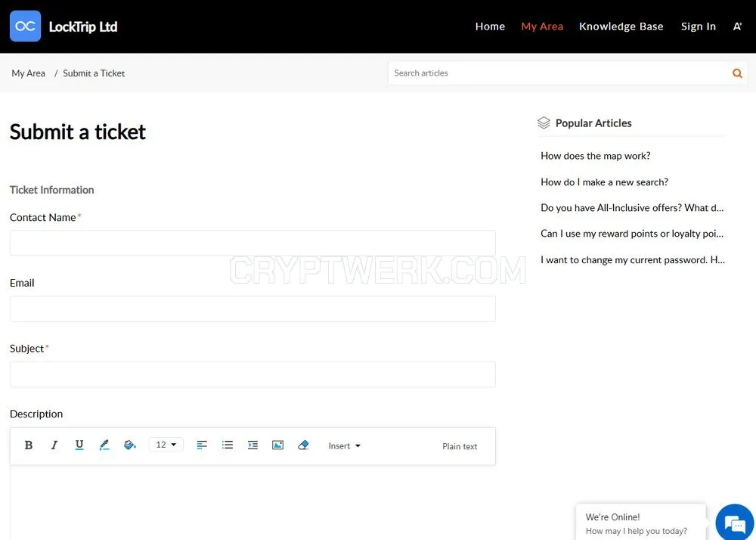The width and height of the screenshot is (756, 540).
Task: Open the reward points article
Action: click(x=632, y=234)
